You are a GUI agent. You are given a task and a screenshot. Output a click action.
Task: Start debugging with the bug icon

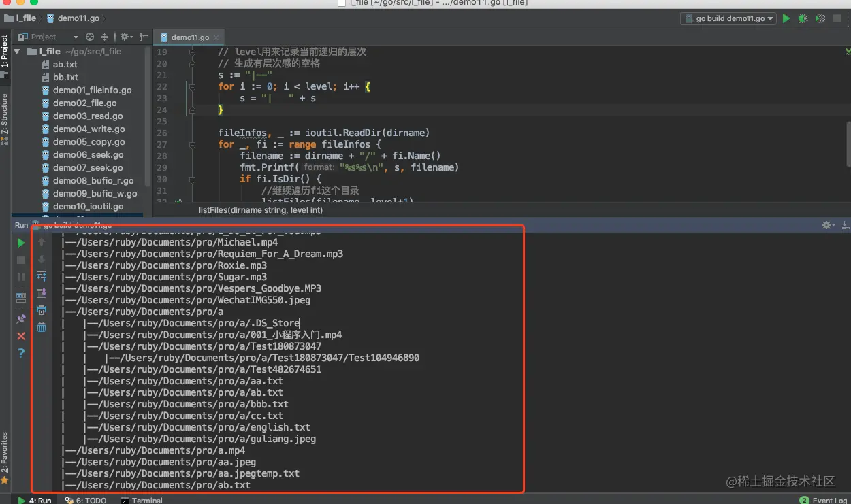pos(803,18)
